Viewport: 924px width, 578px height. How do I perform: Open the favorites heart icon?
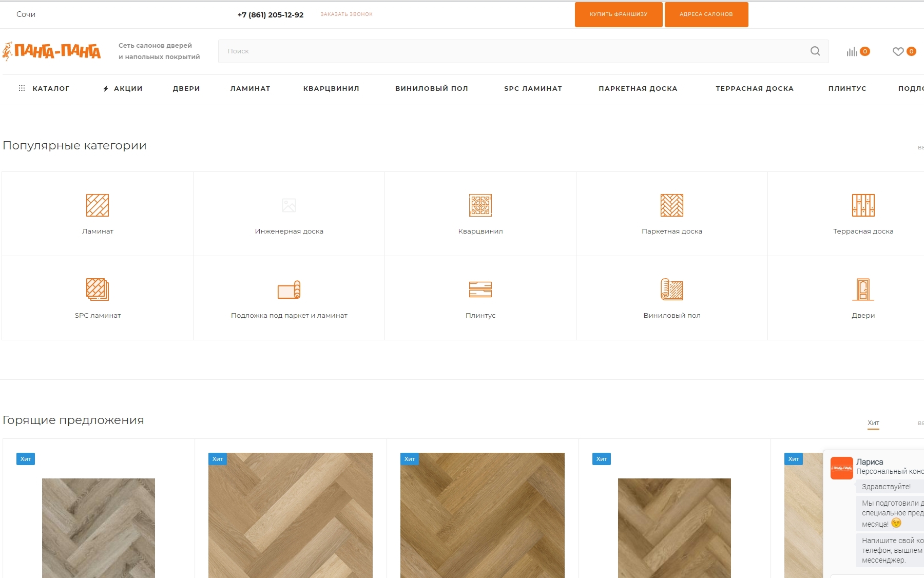click(898, 51)
